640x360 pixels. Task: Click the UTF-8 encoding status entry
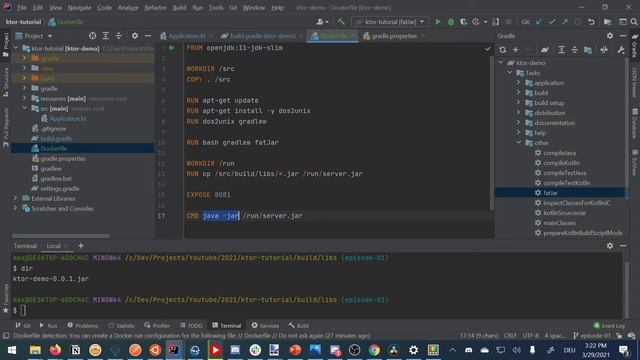point(531,336)
